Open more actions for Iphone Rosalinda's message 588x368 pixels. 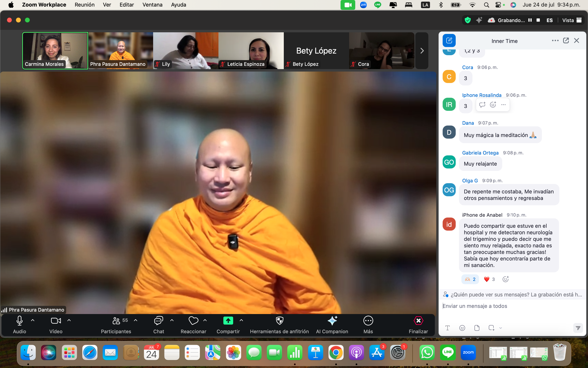[503, 105]
